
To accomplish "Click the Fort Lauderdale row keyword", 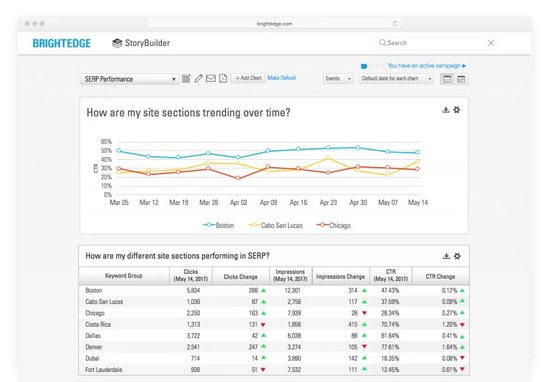I will pyautogui.click(x=104, y=369).
